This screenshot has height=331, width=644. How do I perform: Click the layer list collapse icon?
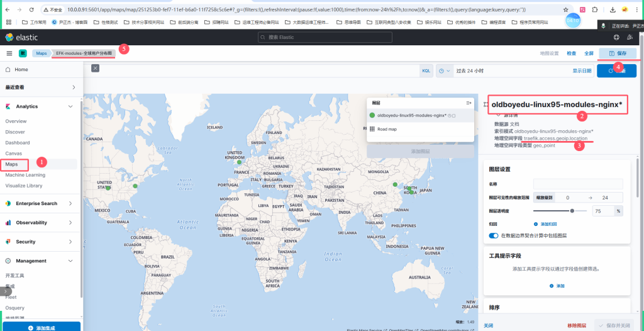coord(469,103)
